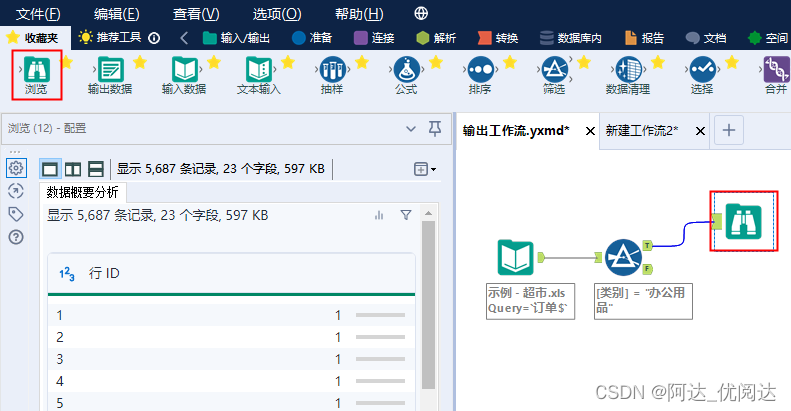Switch to side-by-side split view layout
This screenshot has height=411, width=791.
coord(73,168)
